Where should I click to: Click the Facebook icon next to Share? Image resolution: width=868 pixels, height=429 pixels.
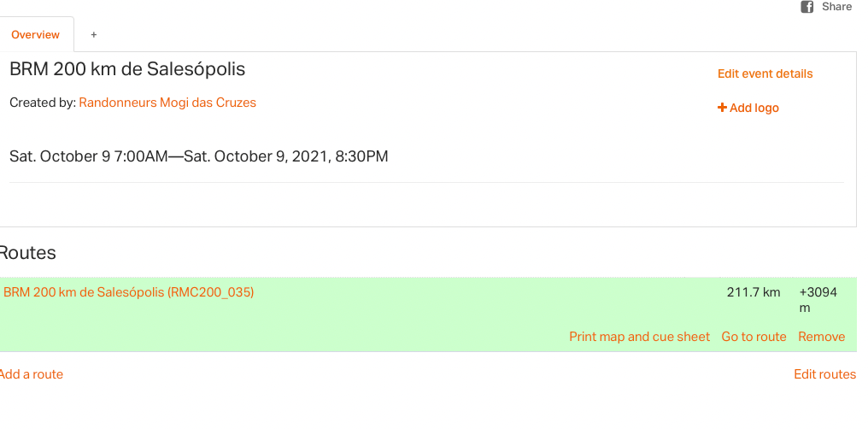806,7
